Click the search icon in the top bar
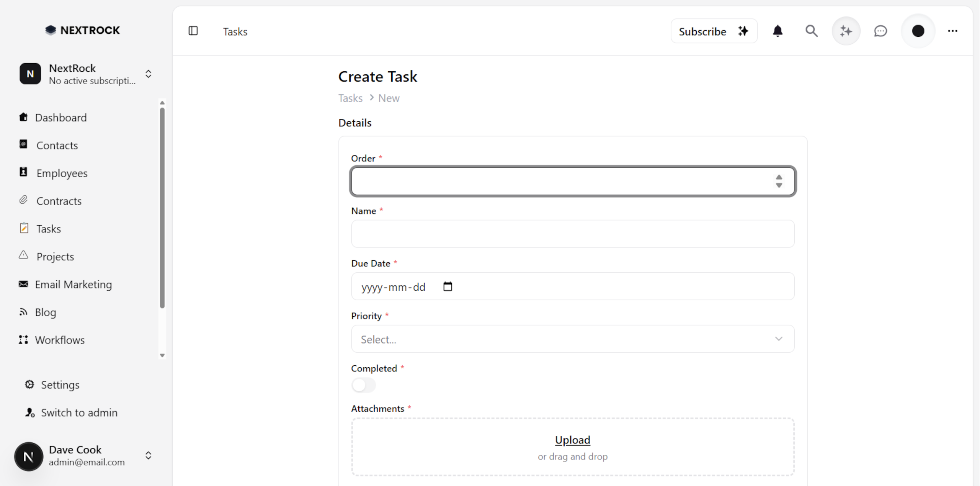 [x=812, y=31]
